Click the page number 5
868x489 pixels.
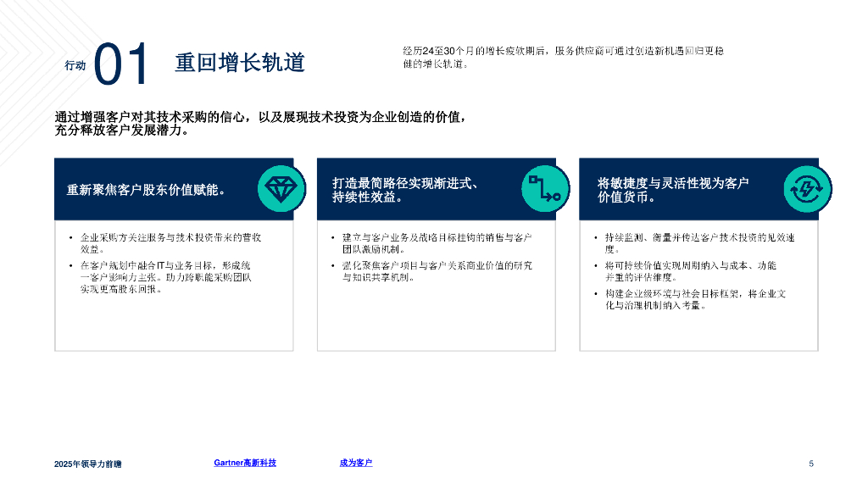[x=811, y=464]
